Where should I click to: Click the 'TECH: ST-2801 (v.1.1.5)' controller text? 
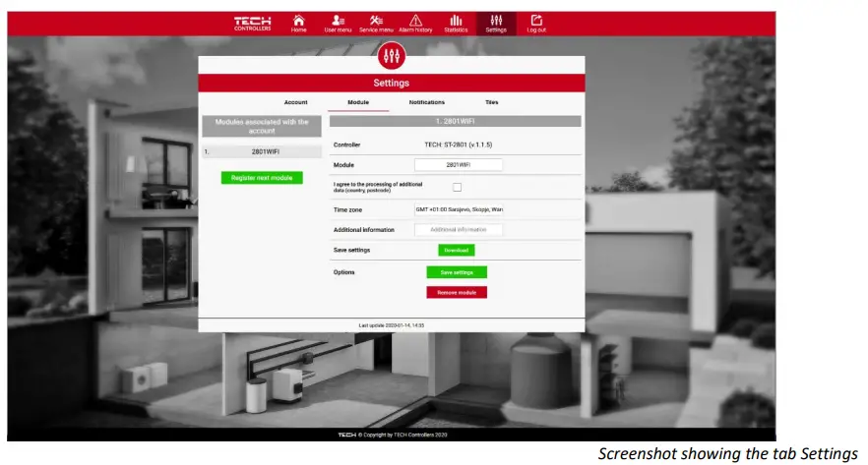click(x=459, y=145)
